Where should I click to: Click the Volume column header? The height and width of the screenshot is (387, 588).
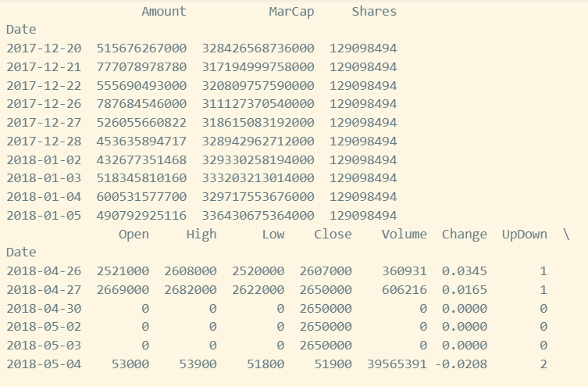click(404, 234)
